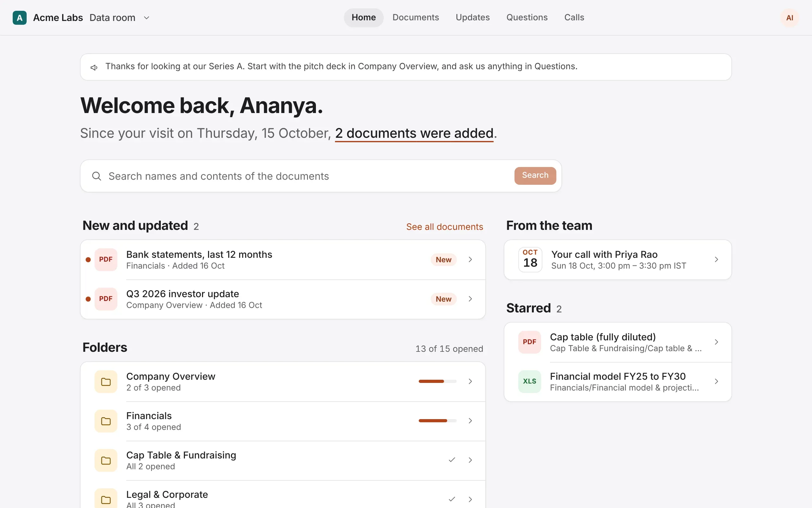
Task: Click the 13 of 15 opened text
Action: (x=449, y=349)
